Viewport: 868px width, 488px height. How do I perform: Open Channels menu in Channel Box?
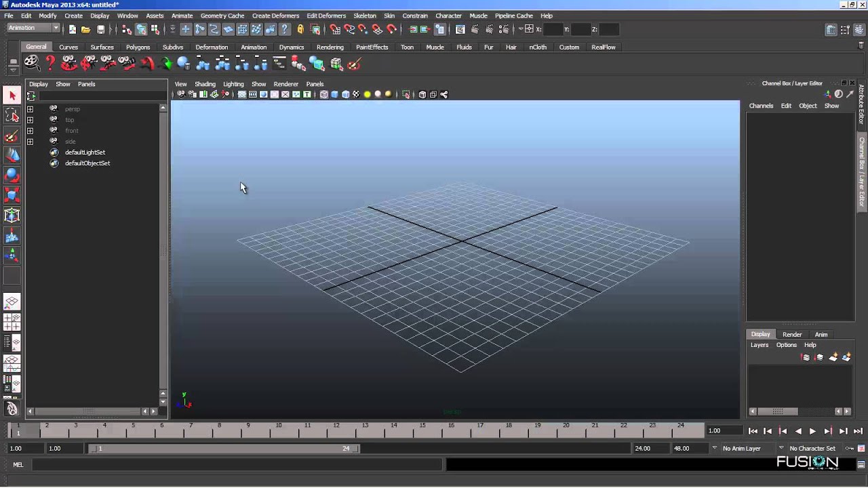click(761, 106)
